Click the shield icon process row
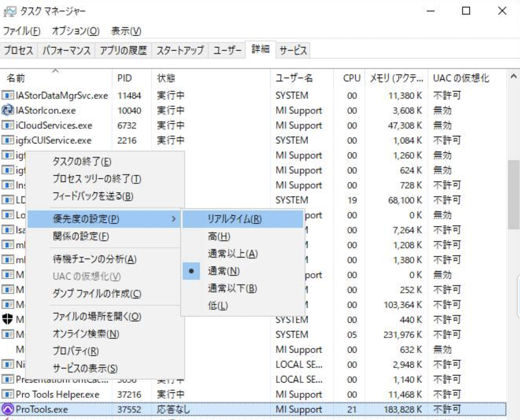Image resolution: width=520 pixels, height=420 pixels. coord(8,319)
